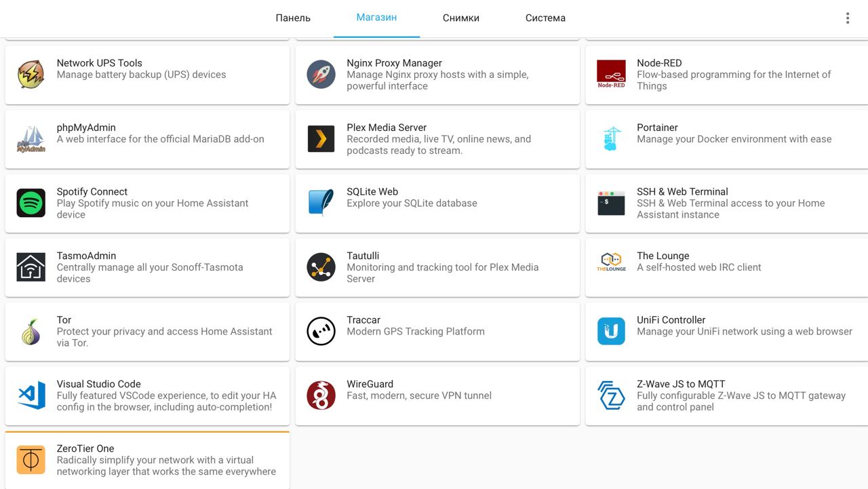The image size is (868, 489).
Task: Click the phpMyAdmin sailboat icon
Action: 31,139
